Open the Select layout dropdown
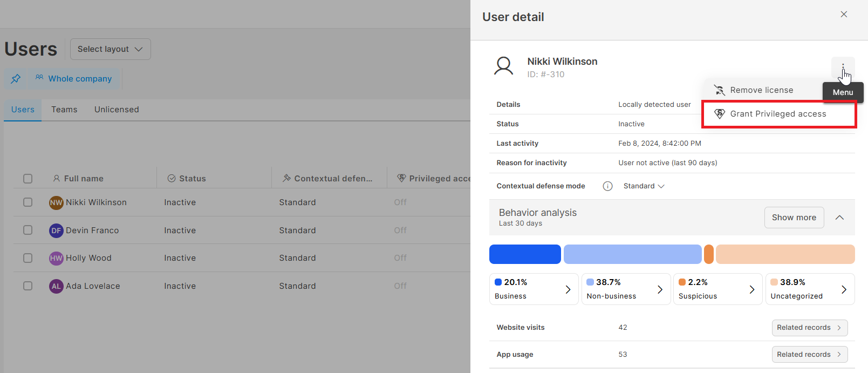This screenshot has width=868, height=373. (110, 49)
